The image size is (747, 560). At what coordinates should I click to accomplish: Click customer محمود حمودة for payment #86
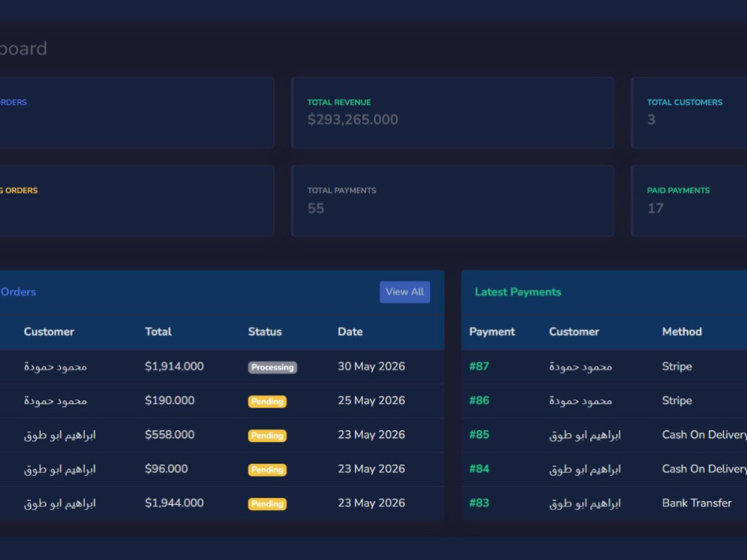580,401
